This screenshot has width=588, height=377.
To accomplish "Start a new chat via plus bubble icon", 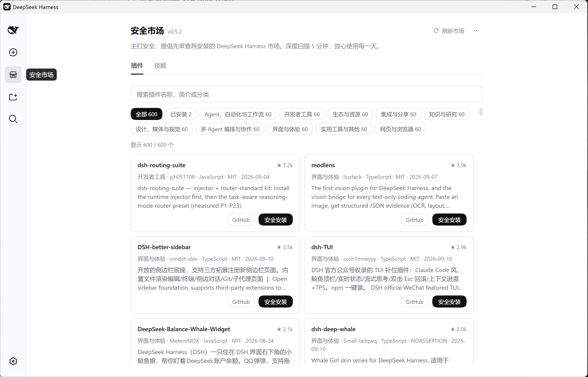I will 13,52.
